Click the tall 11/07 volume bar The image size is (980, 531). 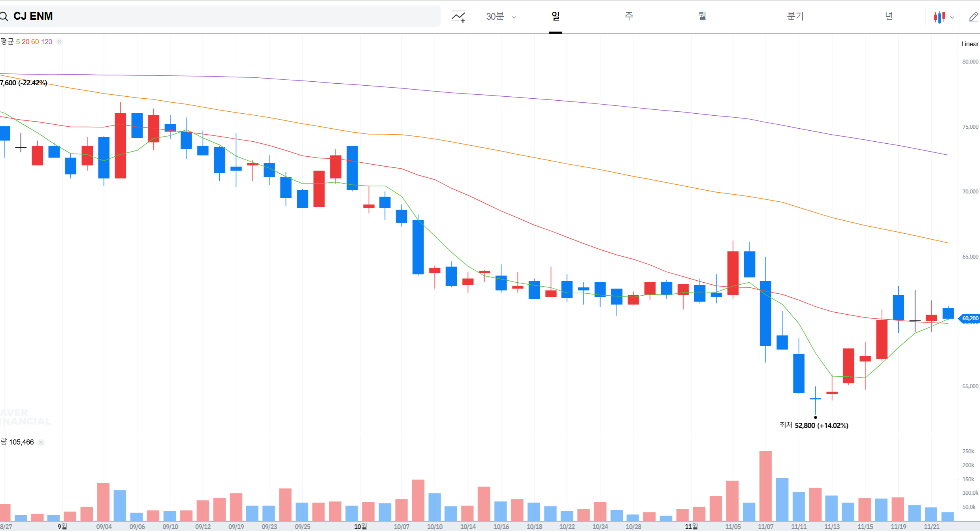765,486
